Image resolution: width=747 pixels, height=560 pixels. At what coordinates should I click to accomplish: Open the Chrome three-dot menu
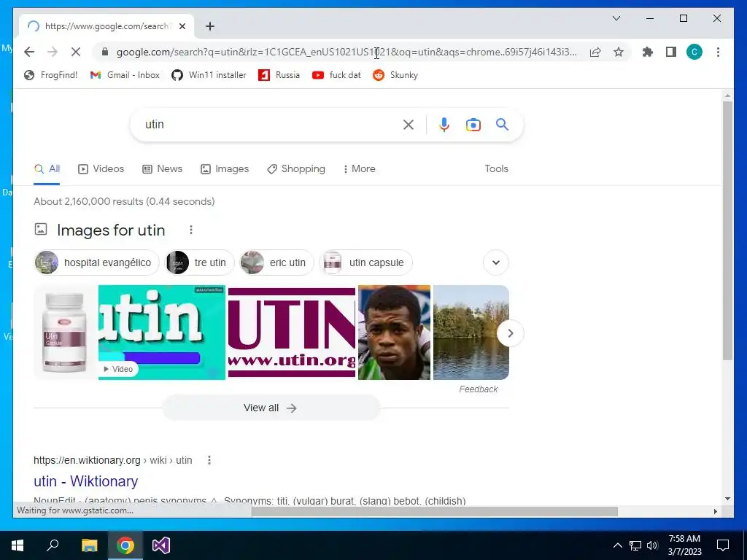pyautogui.click(x=718, y=52)
